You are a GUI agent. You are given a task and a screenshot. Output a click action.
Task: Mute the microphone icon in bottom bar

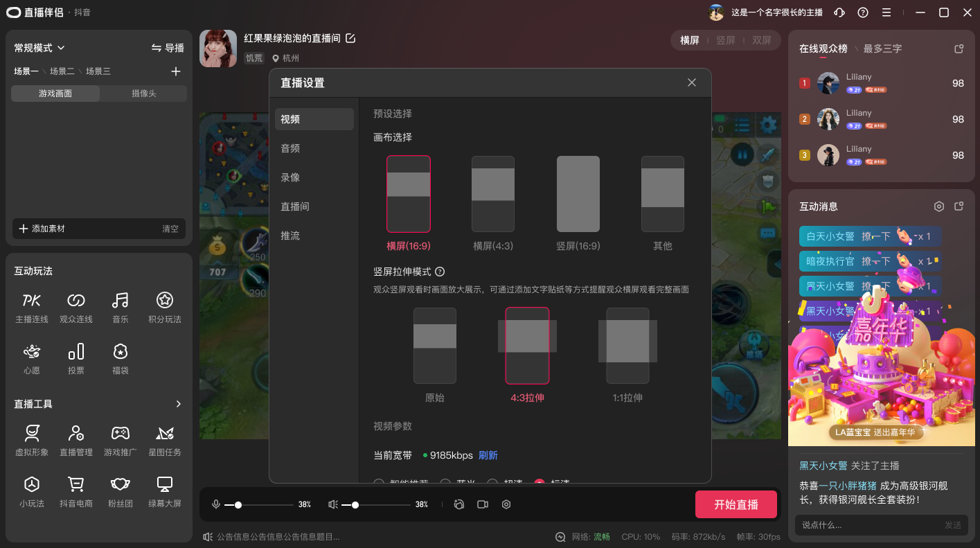click(x=216, y=504)
